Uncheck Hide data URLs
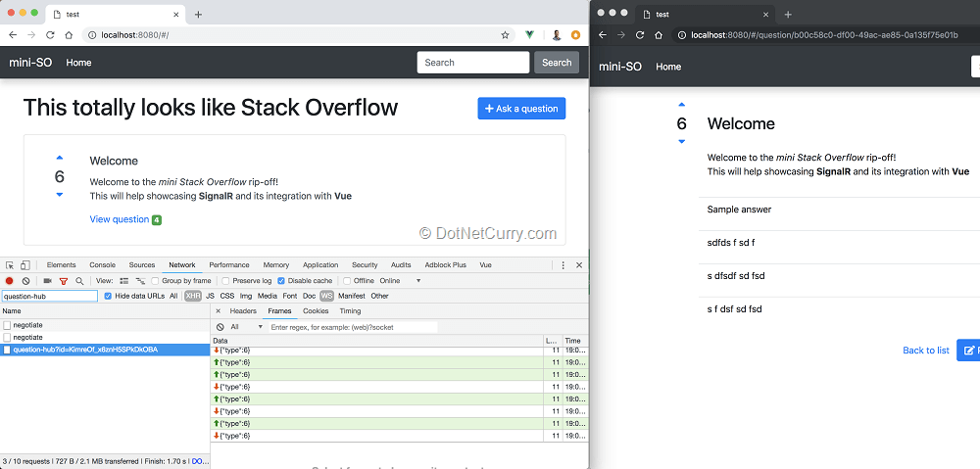The width and height of the screenshot is (980, 469). click(x=108, y=296)
